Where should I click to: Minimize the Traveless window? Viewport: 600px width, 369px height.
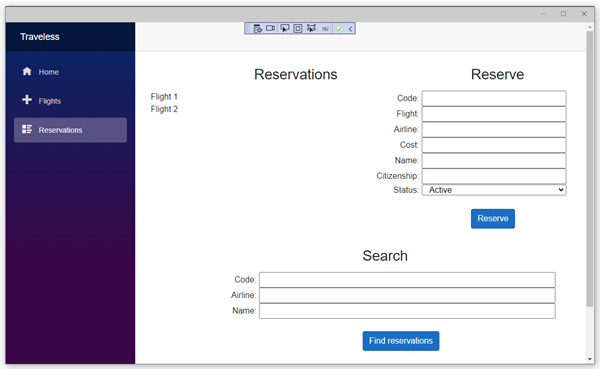click(x=543, y=14)
